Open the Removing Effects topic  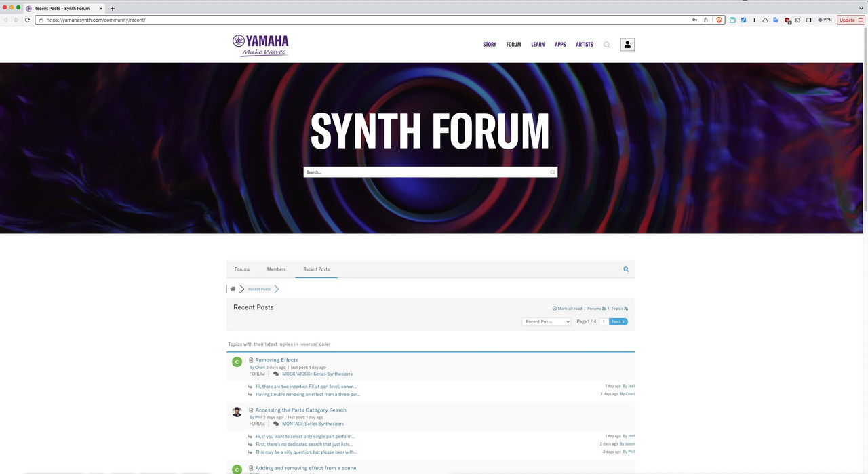[x=277, y=360]
